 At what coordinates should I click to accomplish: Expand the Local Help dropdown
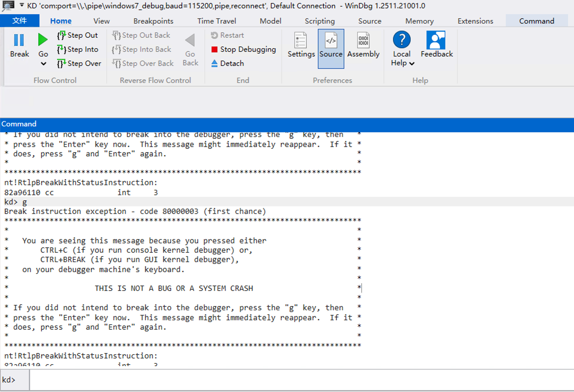point(412,63)
